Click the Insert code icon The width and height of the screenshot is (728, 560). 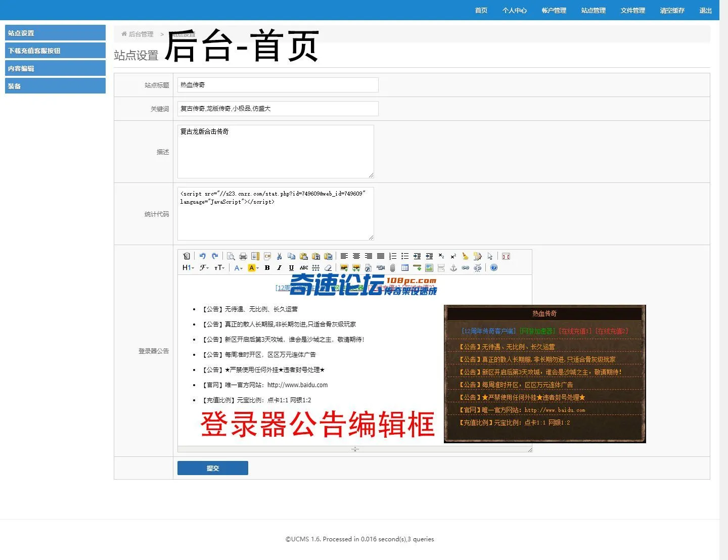(x=267, y=256)
